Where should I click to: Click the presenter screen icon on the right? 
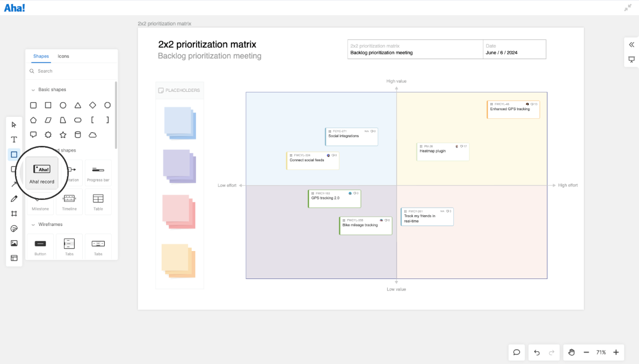632,59
